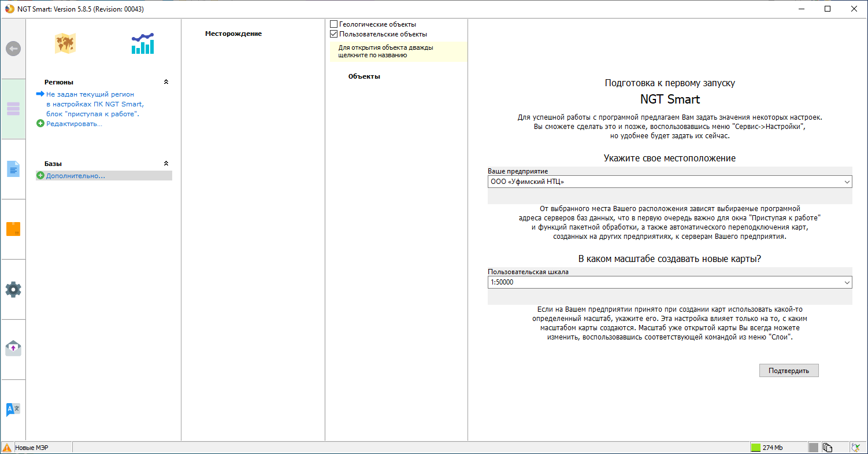Open the language translation sidebar icon
The image size is (868, 454).
tap(13, 409)
